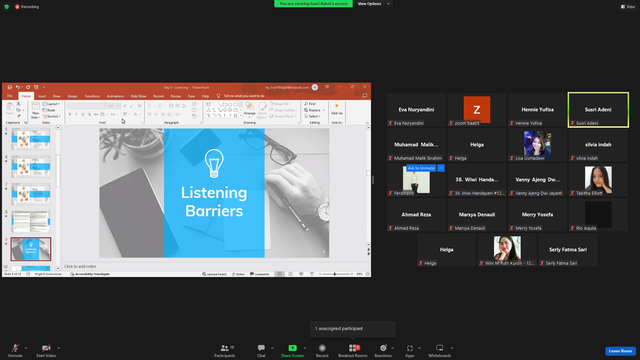Click the PowerPoint Save icon
Screen dimensions: 640x360
pos(10,87)
